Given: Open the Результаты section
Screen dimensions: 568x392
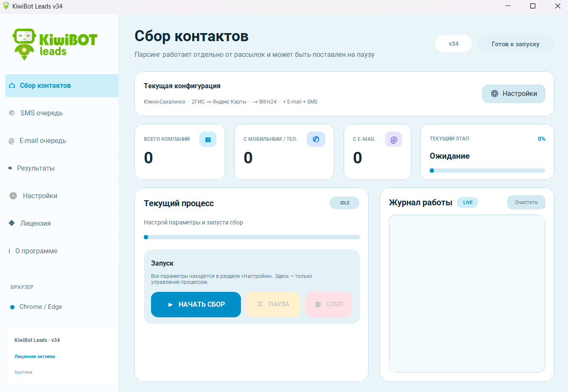Looking at the screenshot, I should (x=62, y=168).
